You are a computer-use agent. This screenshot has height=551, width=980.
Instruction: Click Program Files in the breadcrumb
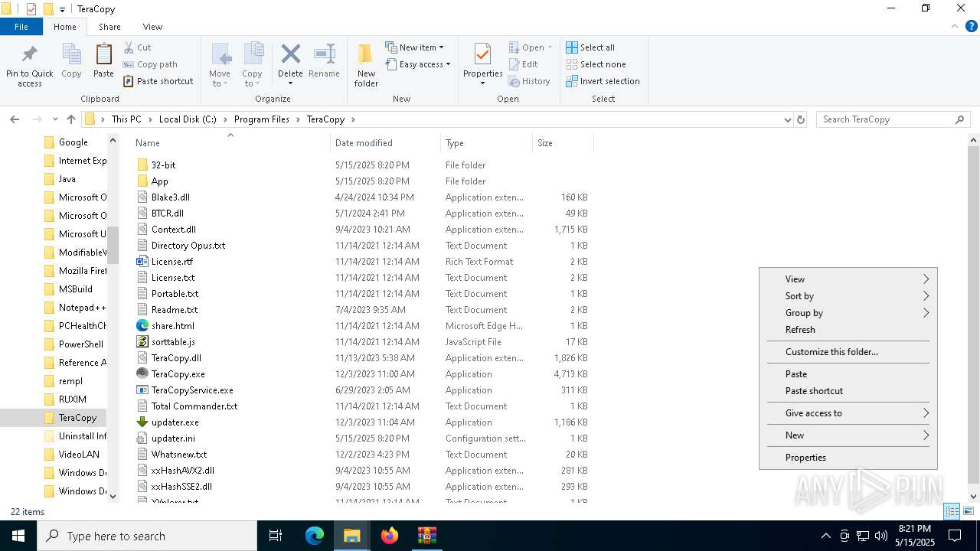262,119
